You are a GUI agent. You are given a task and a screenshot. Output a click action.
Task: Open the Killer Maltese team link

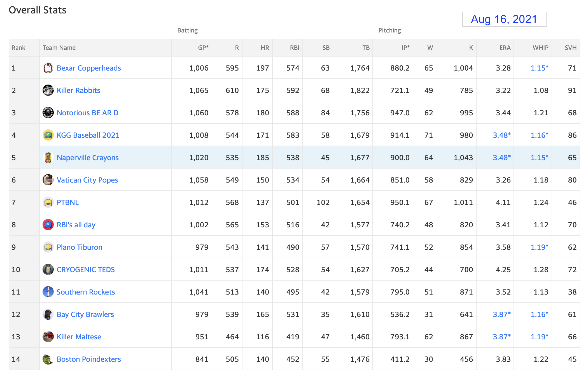pos(79,337)
